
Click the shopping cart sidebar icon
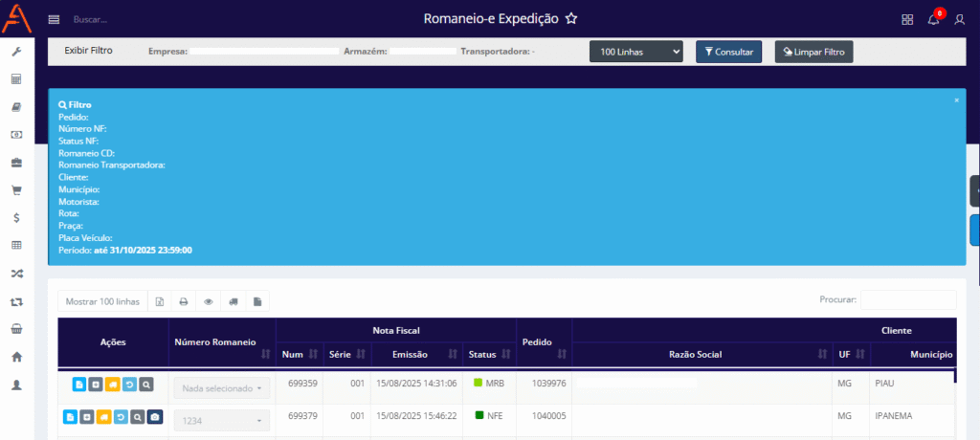point(16,190)
